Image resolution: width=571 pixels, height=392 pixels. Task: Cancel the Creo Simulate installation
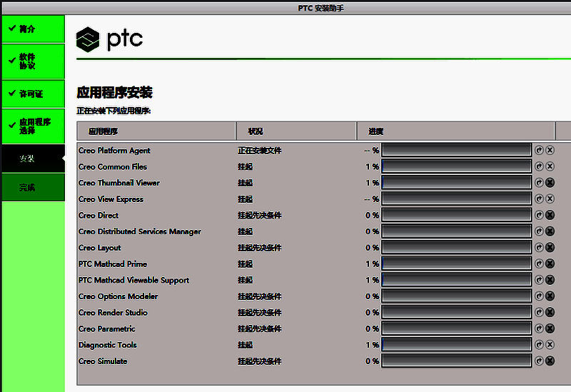(550, 361)
